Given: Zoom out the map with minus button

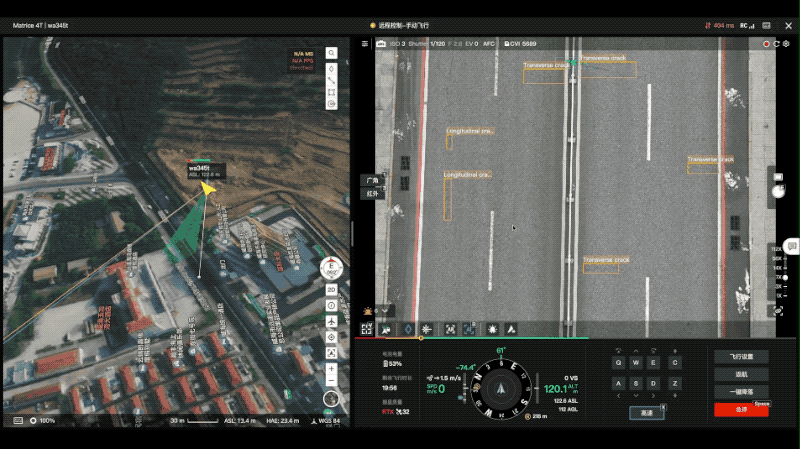Looking at the screenshot, I should point(331,381).
